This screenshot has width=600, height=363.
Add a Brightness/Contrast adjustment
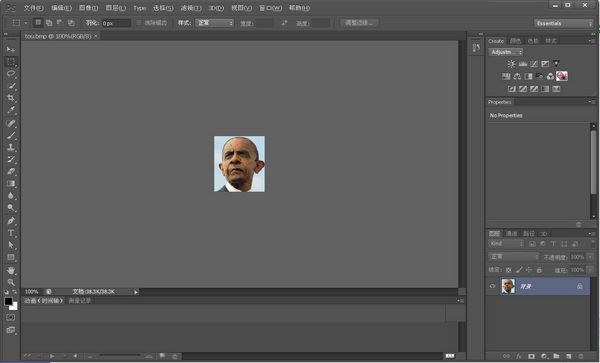point(511,64)
